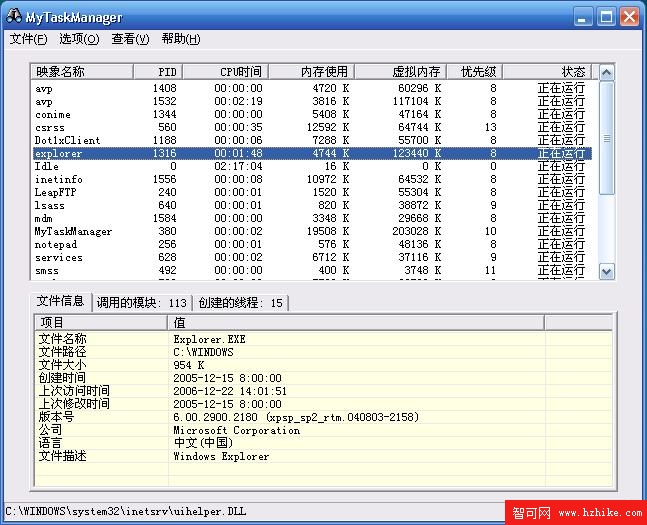This screenshot has width=647, height=525.
Task: Switch to the 文件信息 tab
Action: 60,301
